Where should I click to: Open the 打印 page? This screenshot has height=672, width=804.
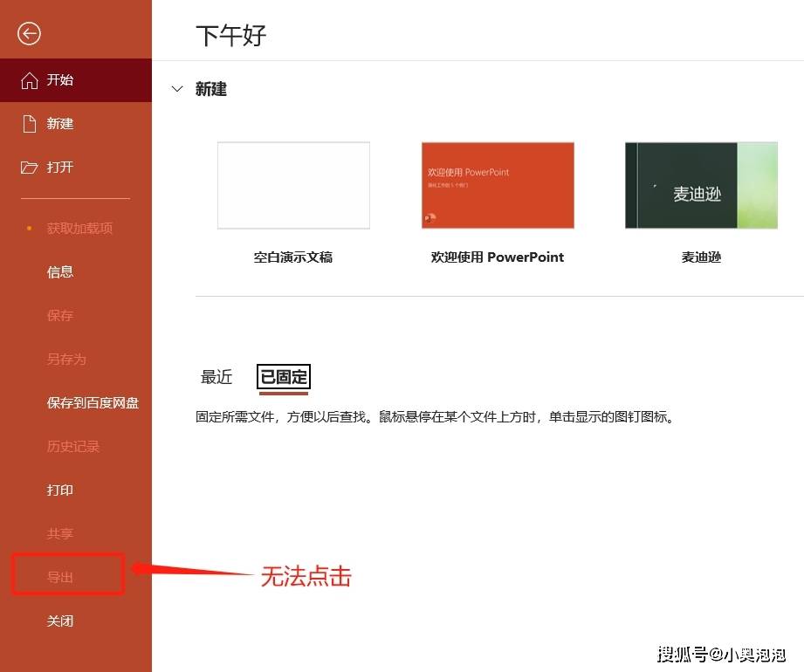click(x=76, y=490)
